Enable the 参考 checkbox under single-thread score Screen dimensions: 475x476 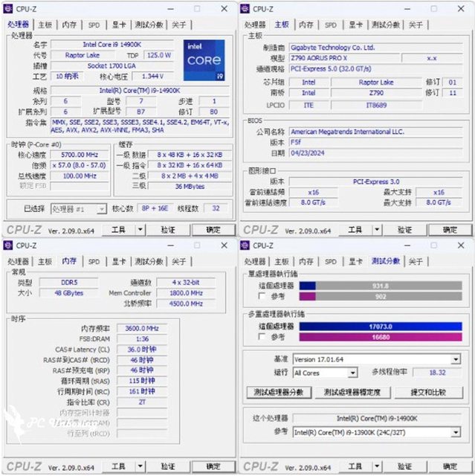point(253,296)
